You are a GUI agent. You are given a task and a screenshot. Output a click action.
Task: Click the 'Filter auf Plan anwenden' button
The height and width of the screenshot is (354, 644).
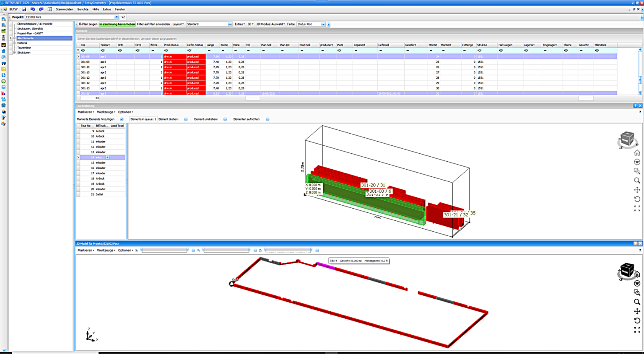154,24
